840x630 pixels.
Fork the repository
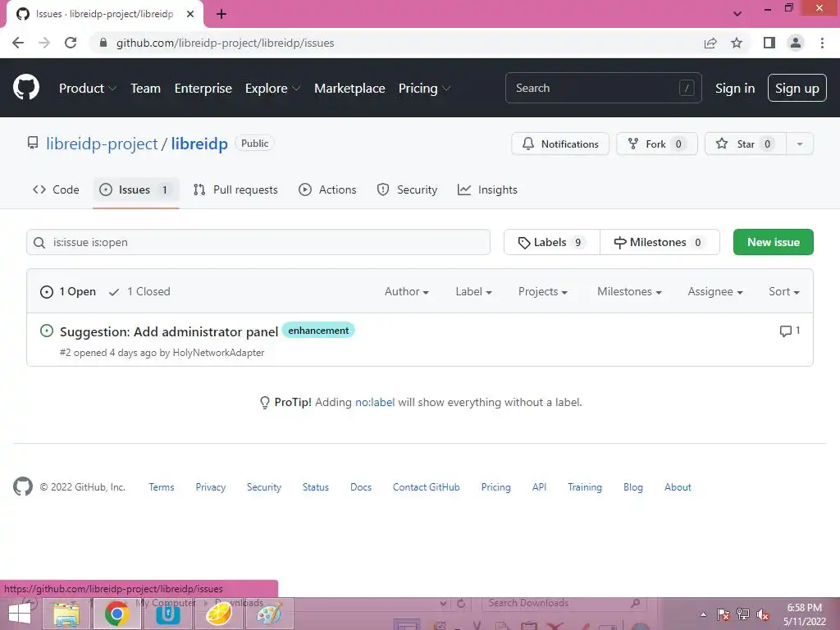tap(657, 144)
